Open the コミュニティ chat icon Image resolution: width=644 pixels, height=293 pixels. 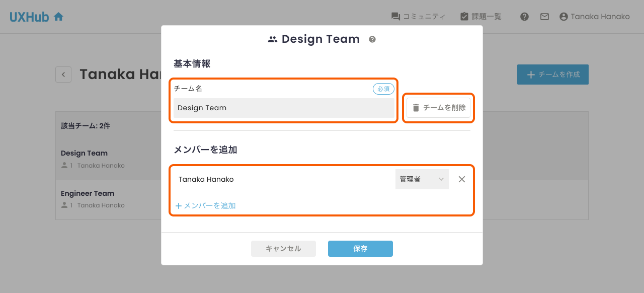pyautogui.click(x=394, y=16)
